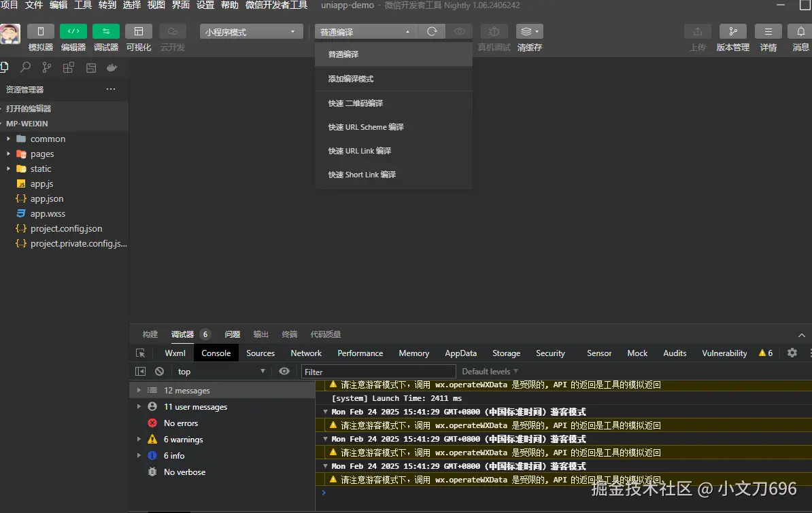Click the user avatar picture

click(x=10, y=34)
